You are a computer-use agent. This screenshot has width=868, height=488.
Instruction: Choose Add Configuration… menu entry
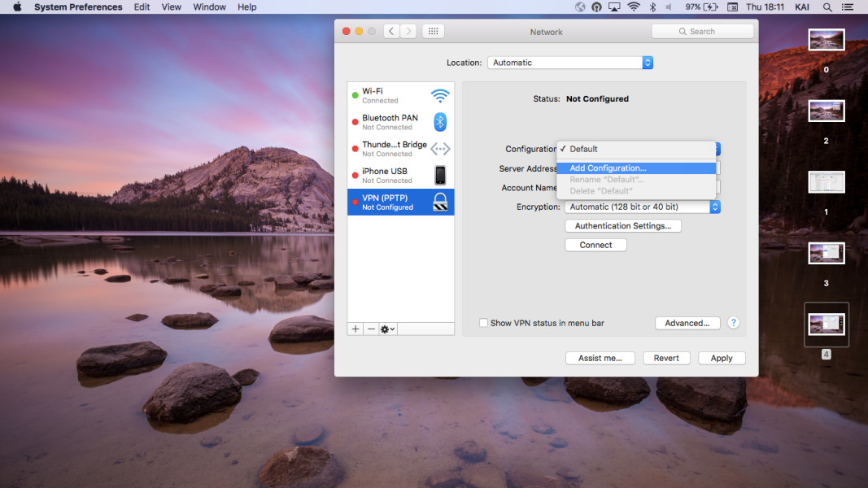coord(608,168)
